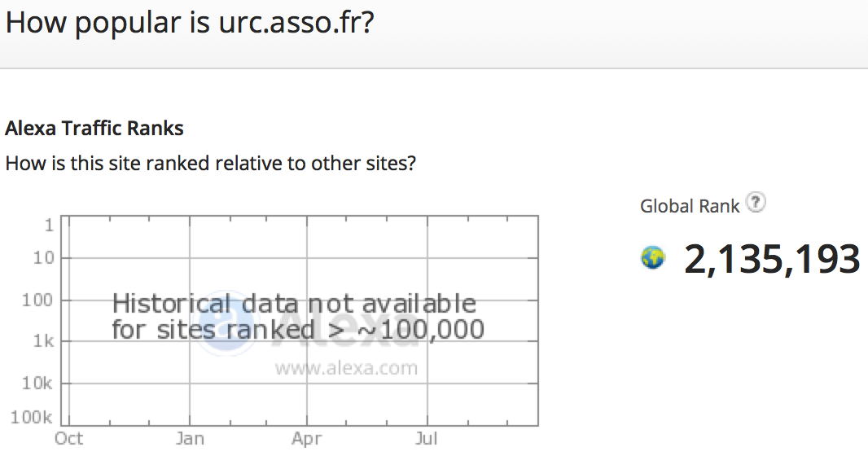Screen dimensions: 868x456
Task: Click the Global Rank help question-mark icon
Action: tap(755, 203)
